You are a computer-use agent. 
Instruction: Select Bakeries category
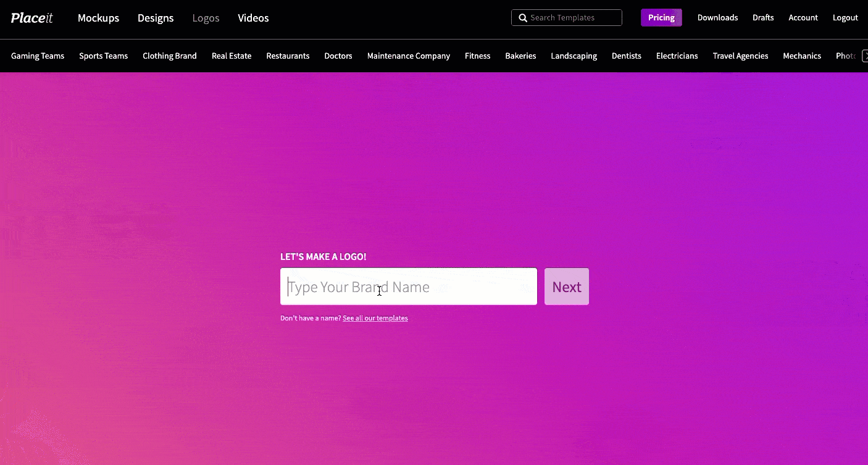[520, 56]
